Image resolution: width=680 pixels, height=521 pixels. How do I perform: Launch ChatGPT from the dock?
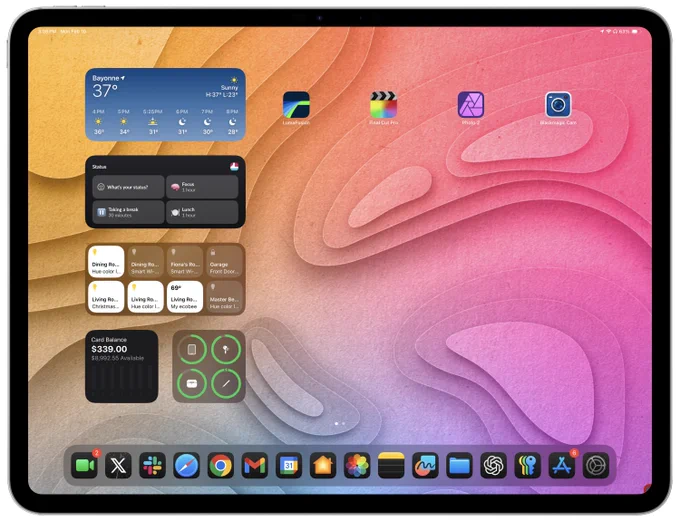pyautogui.click(x=494, y=465)
